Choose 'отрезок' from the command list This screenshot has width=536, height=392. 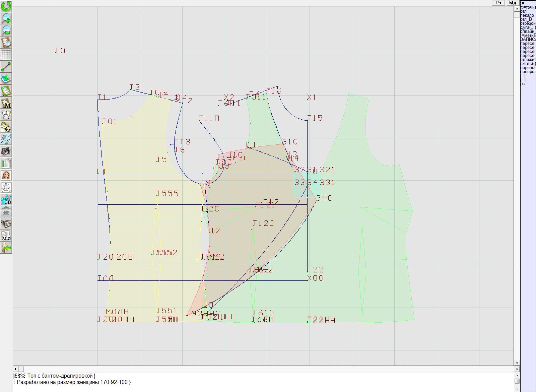tap(528, 23)
